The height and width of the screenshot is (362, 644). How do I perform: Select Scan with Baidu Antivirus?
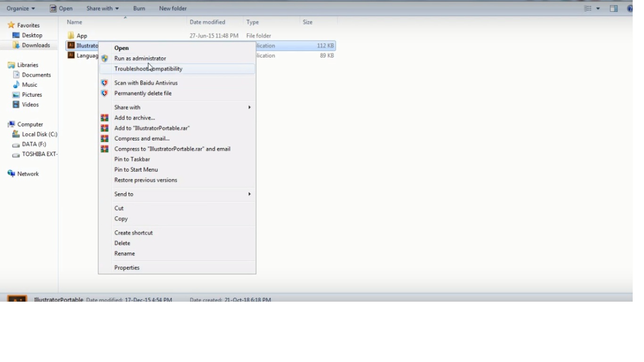(146, 83)
